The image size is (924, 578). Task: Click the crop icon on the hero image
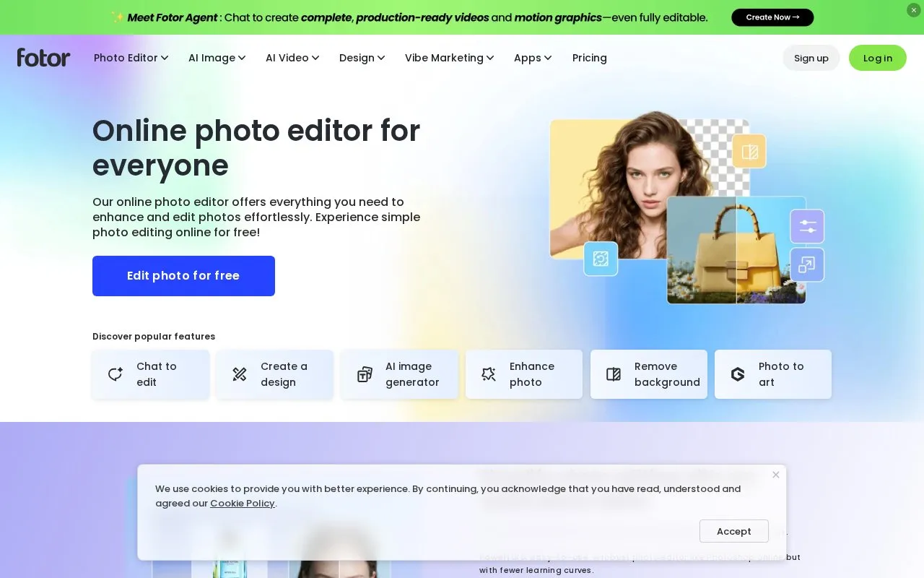click(601, 259)
